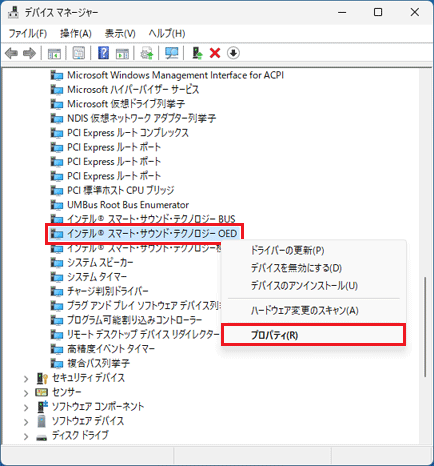Click the green-arrow add driver toolbar icon
This screenshot has width=434, height=466.
click(197, 53)
